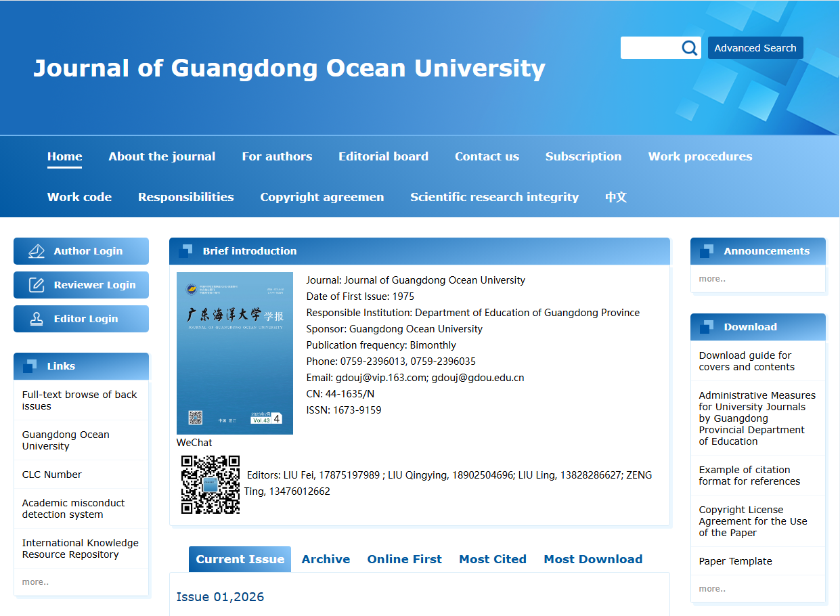The height and width of the screenshot is (616, 840).
Task: Click the Links panel square icon
Action: click(x=30, y=366)
